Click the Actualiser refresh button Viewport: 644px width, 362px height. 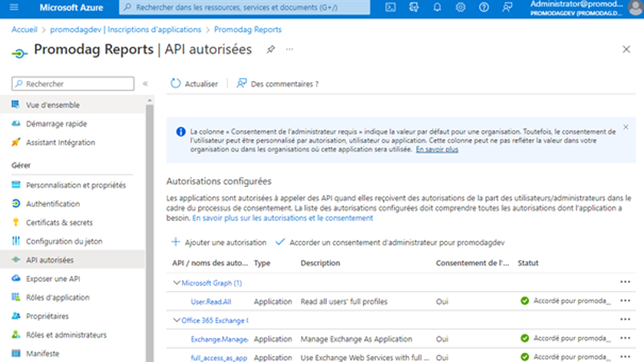click(194, 83)
